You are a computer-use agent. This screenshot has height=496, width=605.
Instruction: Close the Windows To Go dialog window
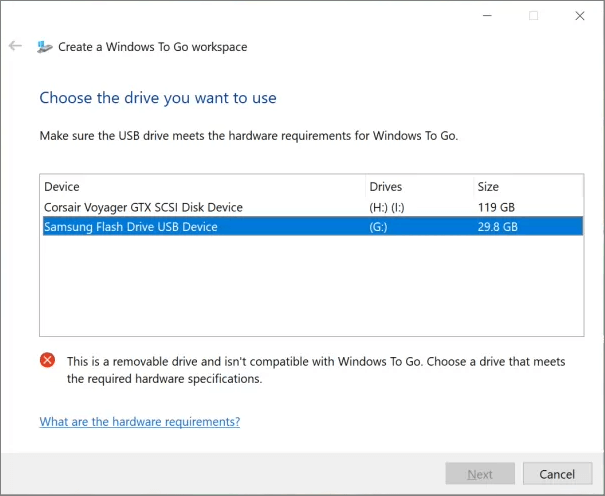(579, 16)
